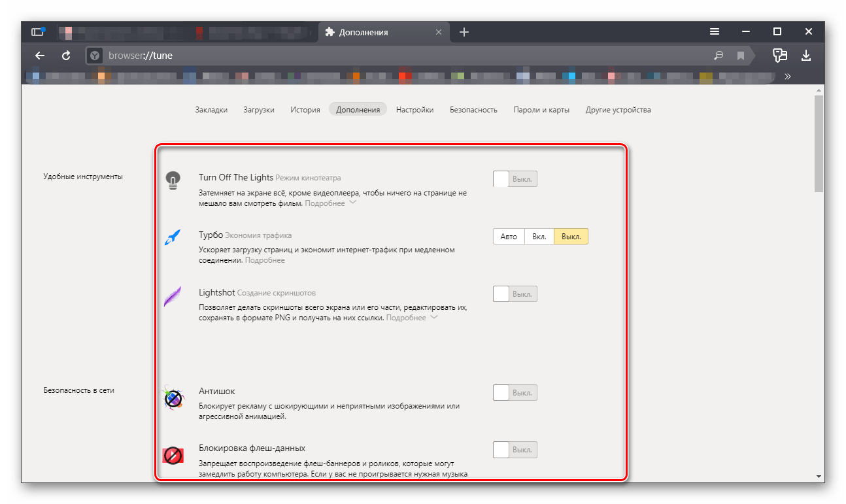Open a new tab with plus icon
Viewport: 846px width, 504px height.
coord(464,32)
